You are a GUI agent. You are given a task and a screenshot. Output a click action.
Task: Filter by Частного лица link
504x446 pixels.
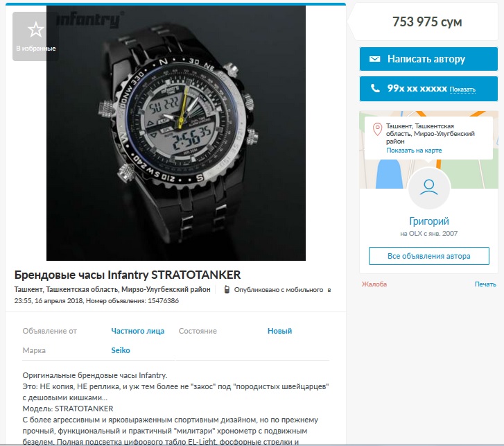(x=137, y=331)
